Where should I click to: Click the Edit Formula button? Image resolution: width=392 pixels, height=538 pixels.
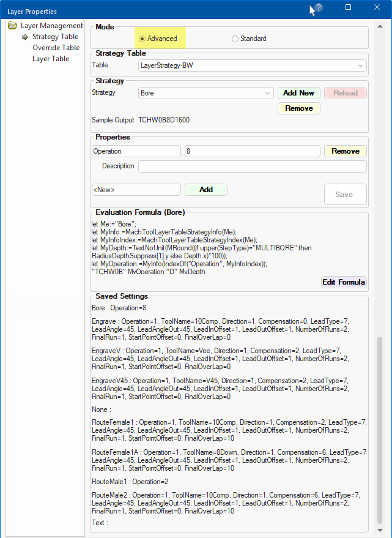pyautogui.click(x=344, y=282)
